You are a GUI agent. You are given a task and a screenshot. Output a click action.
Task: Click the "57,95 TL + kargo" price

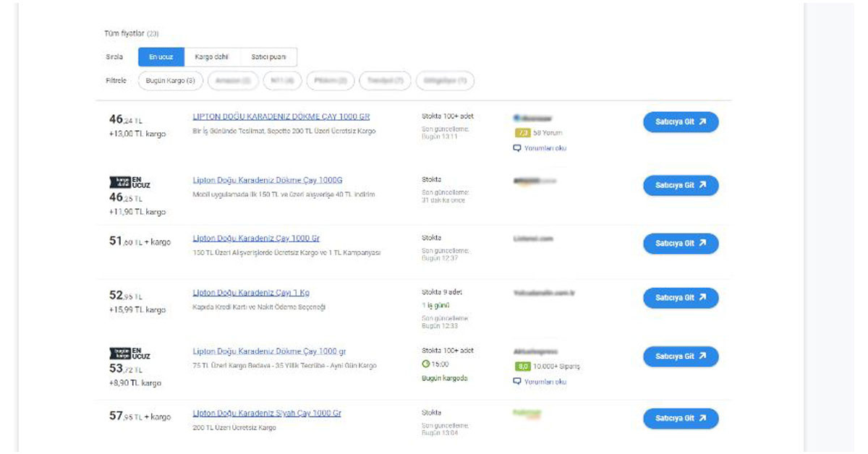tap(140, 416)
